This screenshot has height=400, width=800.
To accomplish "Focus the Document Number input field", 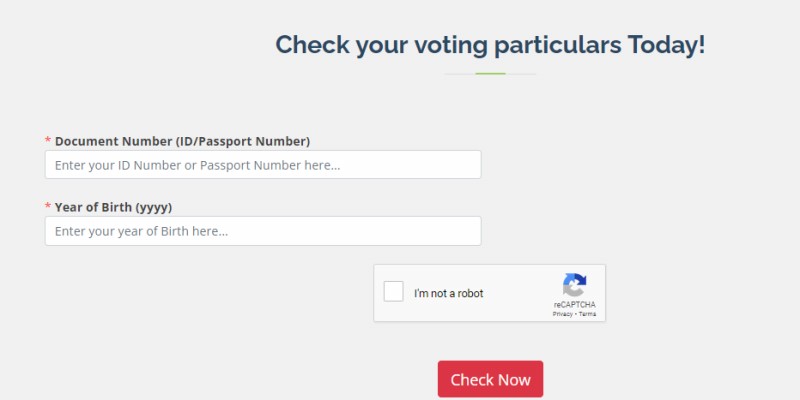I will pyautogui.click(x=263, y=164).
